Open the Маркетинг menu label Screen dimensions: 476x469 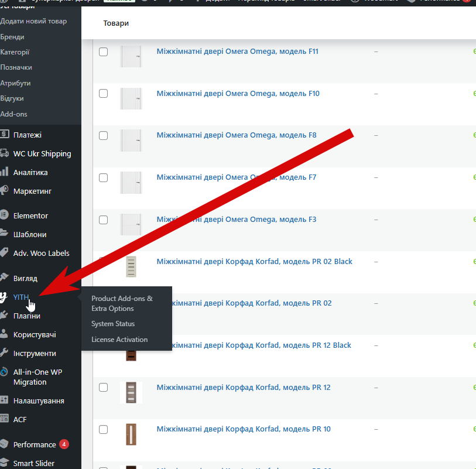click(x=32, y=191)
